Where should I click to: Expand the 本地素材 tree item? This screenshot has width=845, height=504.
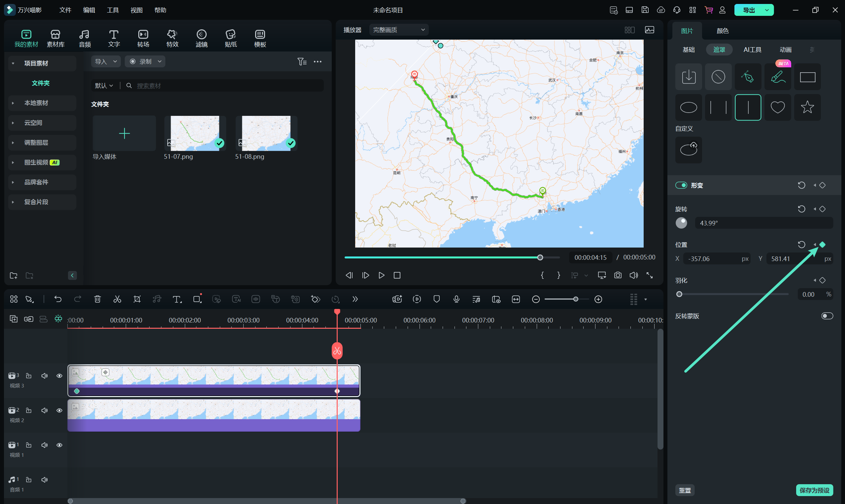(x=13, y=103)
